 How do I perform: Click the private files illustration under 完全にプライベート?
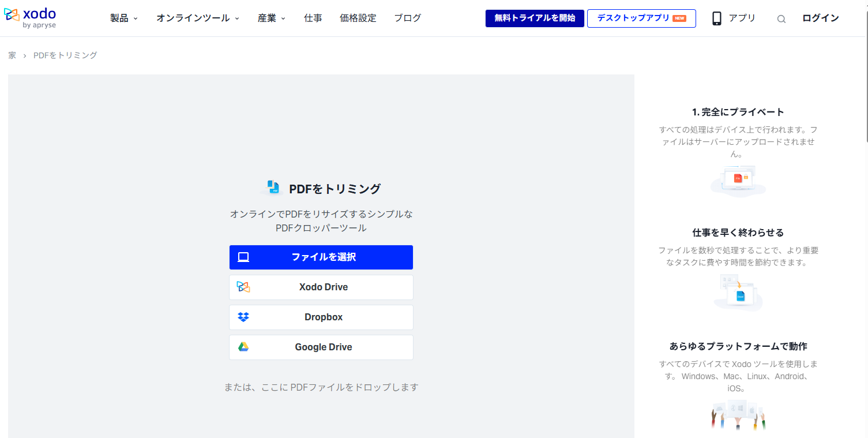tap(738, 181)
